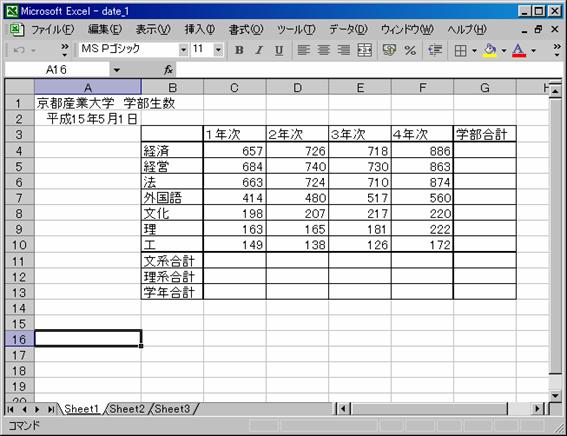Viewport: 567px width, 436px height.
Task: Apply the yellow fill color bucket
Action: click(x=490, y=50)
